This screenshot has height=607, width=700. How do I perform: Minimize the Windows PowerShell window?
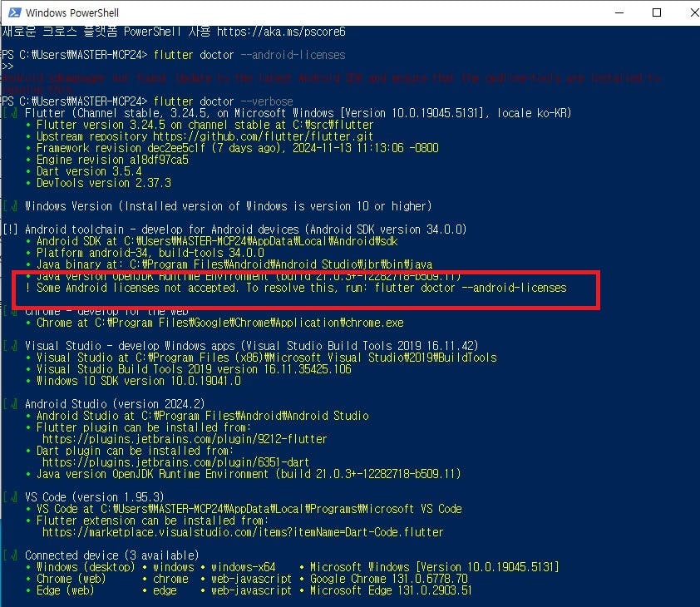coord(619,12)
